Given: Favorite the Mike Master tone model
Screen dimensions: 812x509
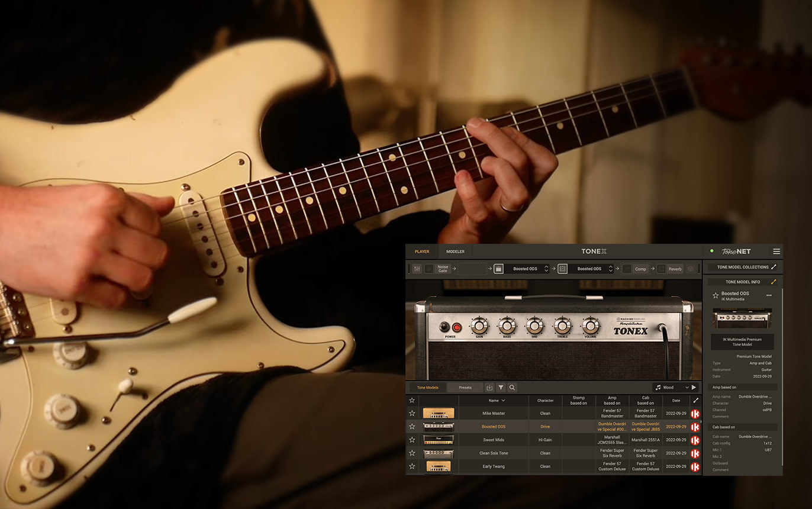Looking at the screenshot, I should (x=412, y=413).
